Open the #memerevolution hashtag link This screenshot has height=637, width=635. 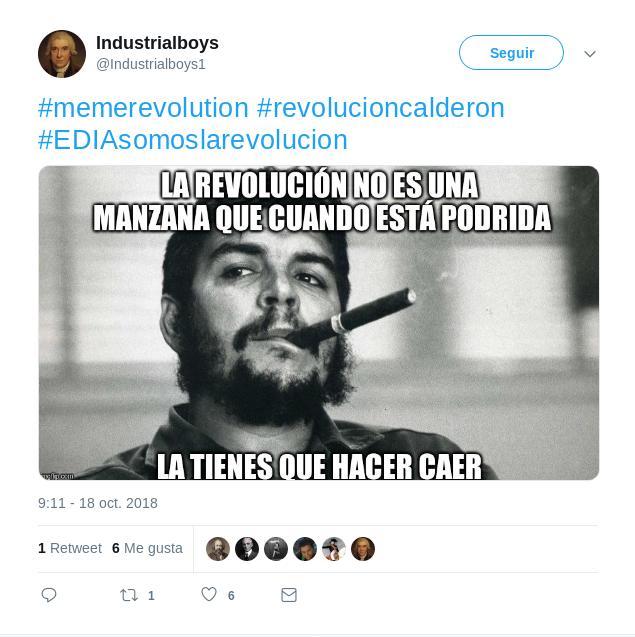[143, 108]
